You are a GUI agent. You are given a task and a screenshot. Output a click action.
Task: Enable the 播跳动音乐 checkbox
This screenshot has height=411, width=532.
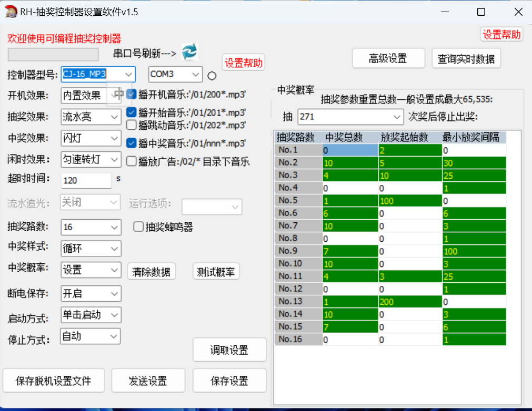coord(132,125)
